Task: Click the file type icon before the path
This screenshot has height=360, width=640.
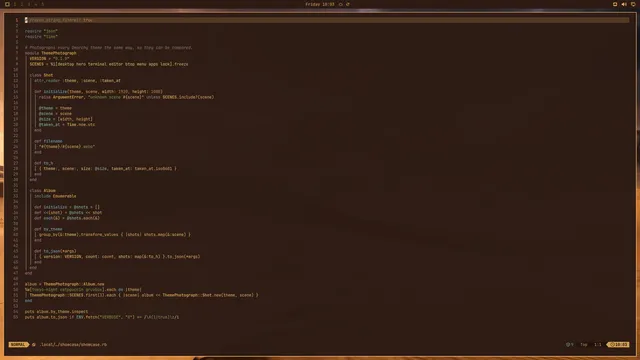Action: (x=34, y=344)
